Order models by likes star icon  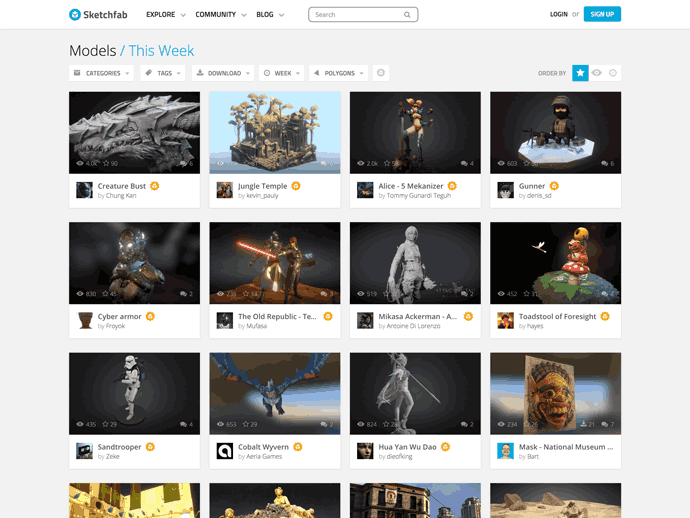(580, 73)
